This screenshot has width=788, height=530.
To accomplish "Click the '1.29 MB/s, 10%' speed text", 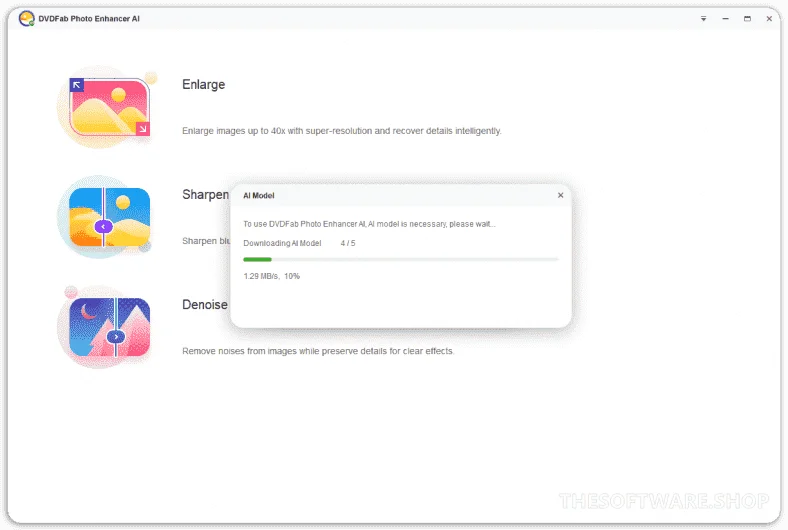I will 272,276.
